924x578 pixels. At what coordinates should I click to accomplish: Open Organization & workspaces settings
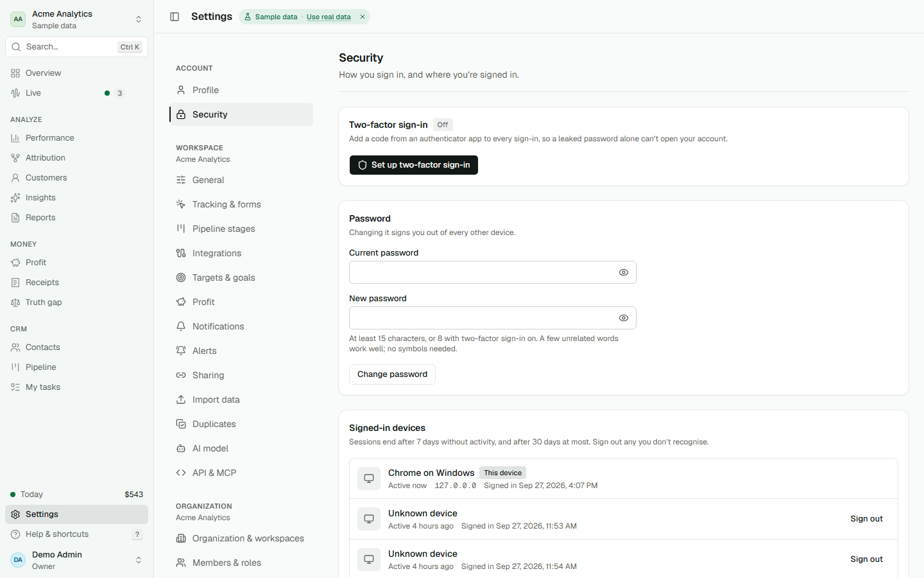pyautogui.click(x=241, y=538)
